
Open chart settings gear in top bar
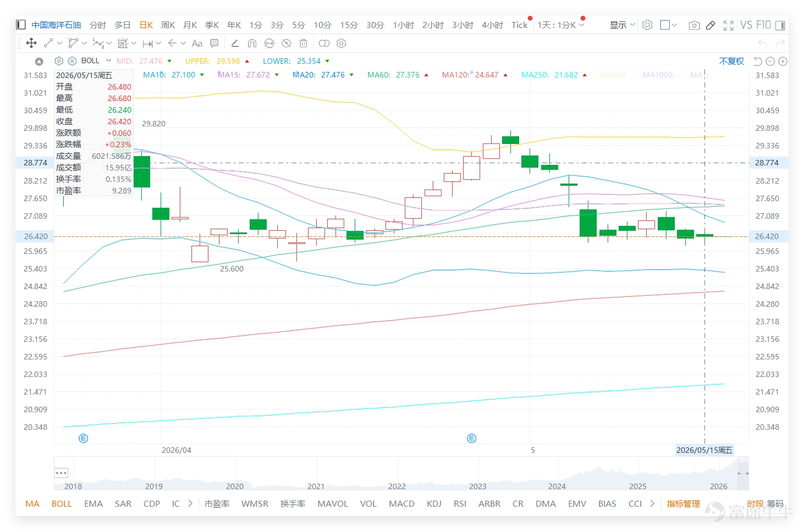647,25
